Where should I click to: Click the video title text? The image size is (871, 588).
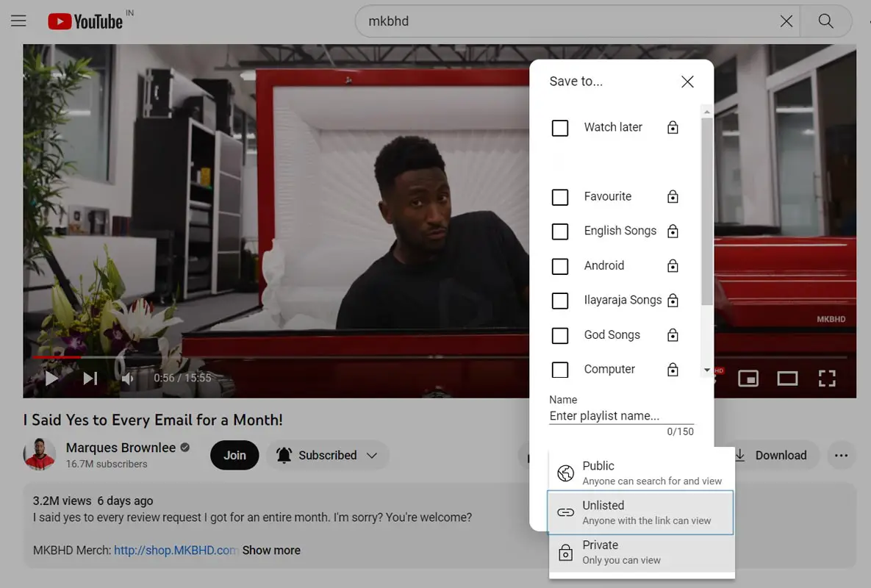point(153,420)
